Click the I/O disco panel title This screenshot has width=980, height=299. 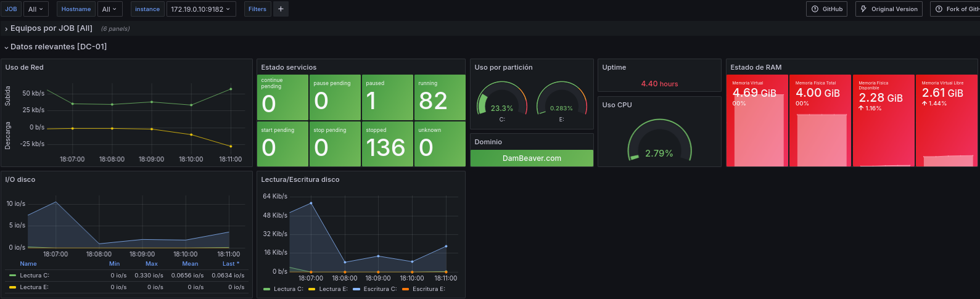pos(20,179)
